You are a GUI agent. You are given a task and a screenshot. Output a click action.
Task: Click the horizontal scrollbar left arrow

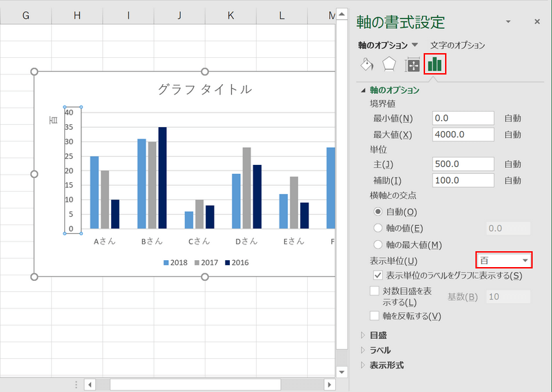coord(90,384)
